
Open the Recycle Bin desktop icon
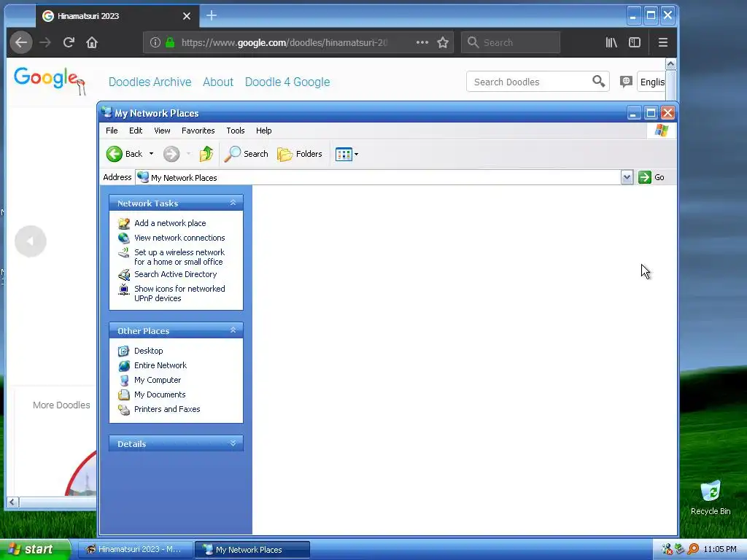(x=711, y=497)
